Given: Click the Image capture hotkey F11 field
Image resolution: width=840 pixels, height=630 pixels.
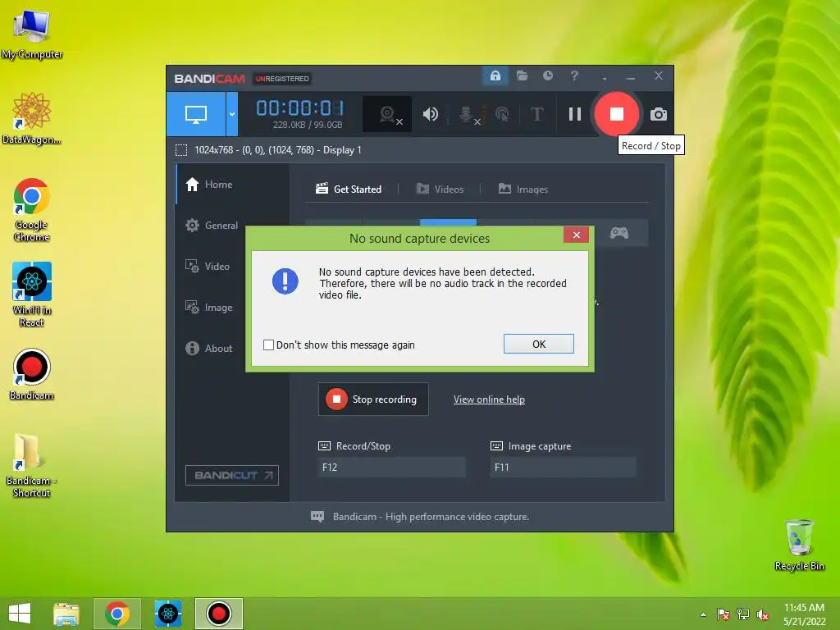Looking at the screenshot, I should (563, 467).
